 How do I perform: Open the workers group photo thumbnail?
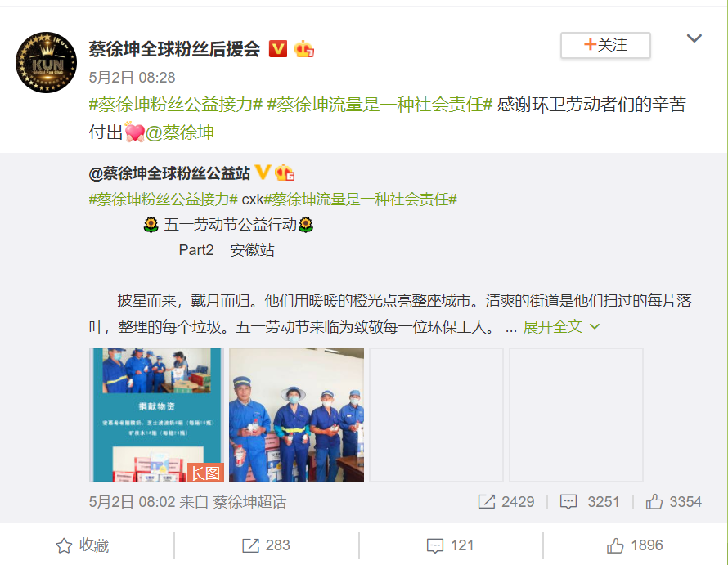[297, 415]
